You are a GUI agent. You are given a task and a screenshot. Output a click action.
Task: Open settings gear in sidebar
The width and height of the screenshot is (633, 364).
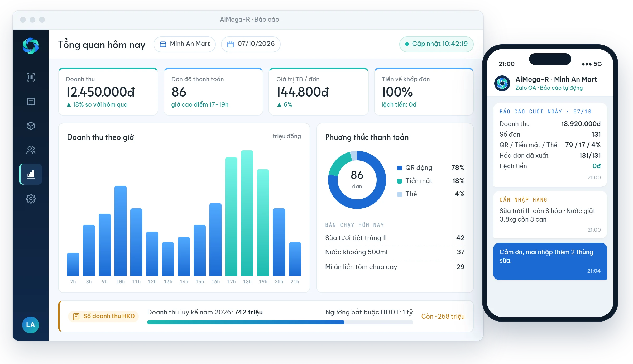[x=31, y=198]
